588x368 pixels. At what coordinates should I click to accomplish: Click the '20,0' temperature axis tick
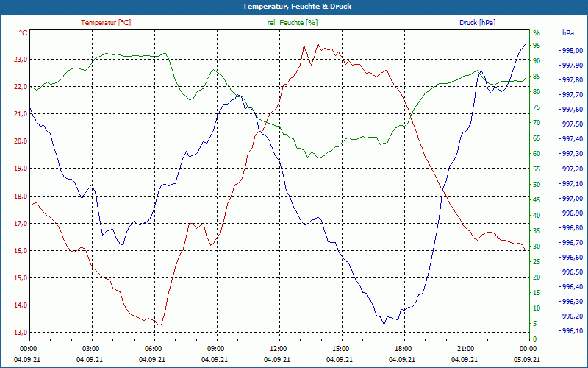click(21, 141)
